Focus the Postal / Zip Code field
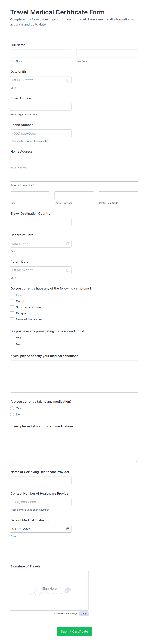 118,195
